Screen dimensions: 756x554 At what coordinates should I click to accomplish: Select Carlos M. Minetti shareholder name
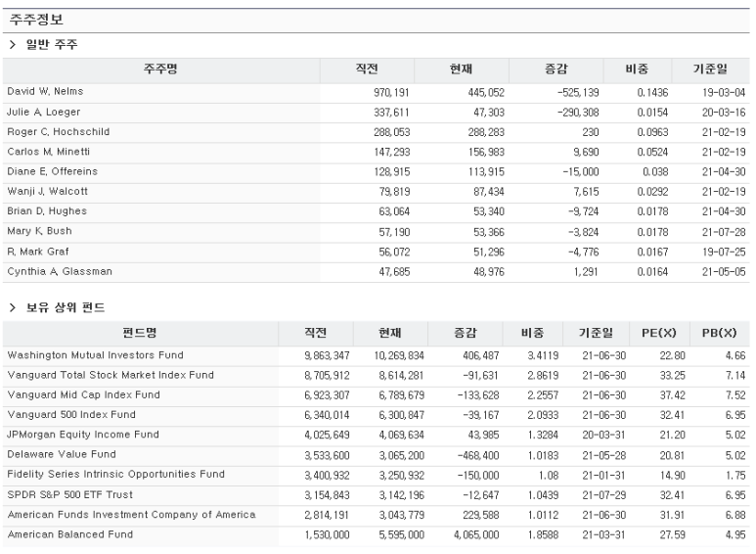click(48, 152)
